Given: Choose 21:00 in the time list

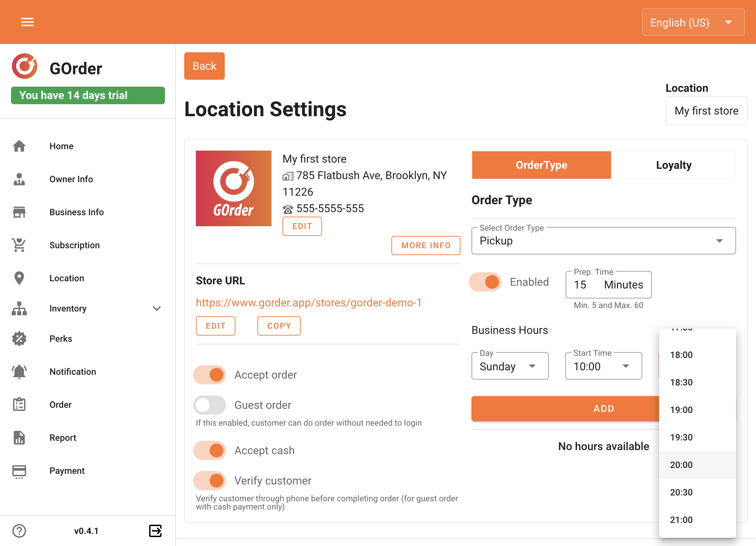Looking at the screenshot, I should 698,520.
